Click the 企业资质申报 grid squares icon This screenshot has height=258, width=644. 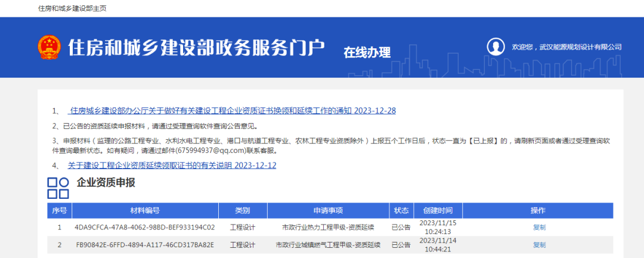click(x=58, y=188)
